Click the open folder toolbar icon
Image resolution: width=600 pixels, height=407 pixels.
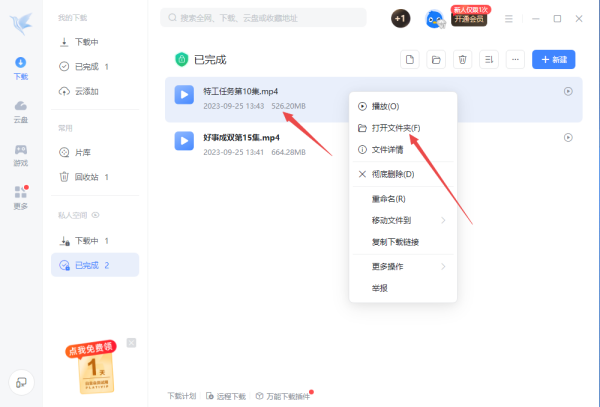436,60
